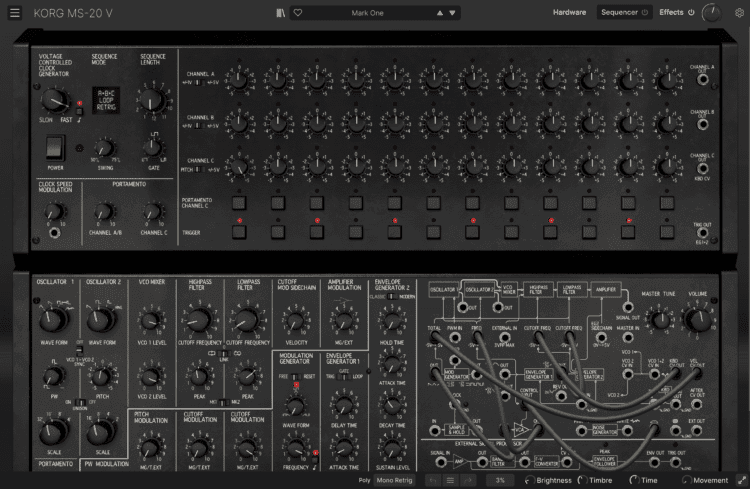Open the edit history list icon

tap(450, 480)
